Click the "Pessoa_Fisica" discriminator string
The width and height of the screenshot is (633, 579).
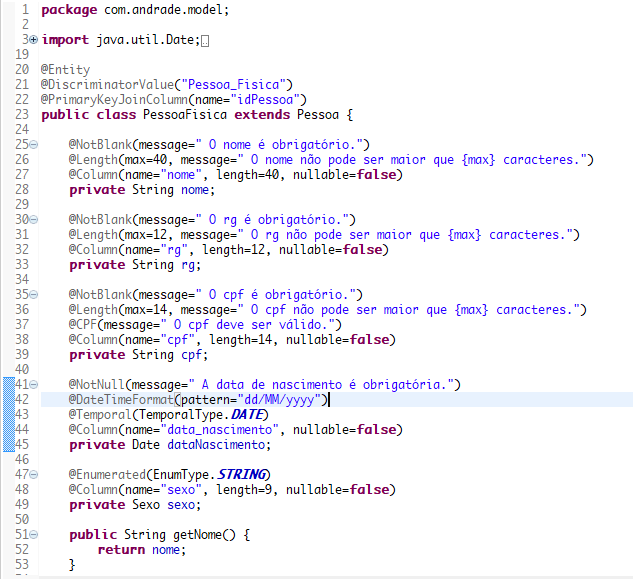pos(233,85)
